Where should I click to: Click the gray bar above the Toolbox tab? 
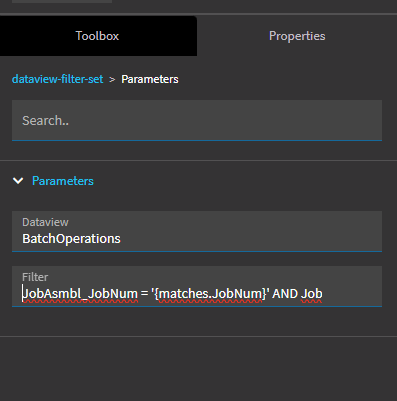coord(62,1)
